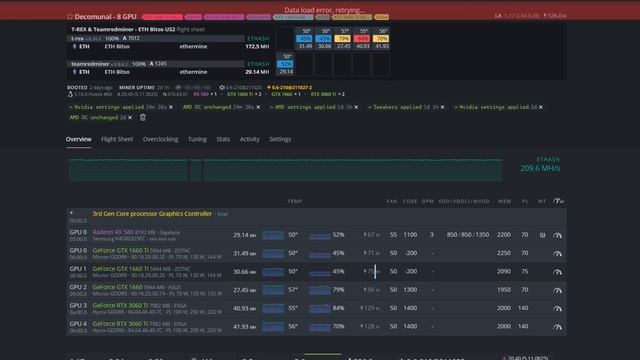Click '850 / 850 / 1350' voltage cell
This screenshot has width=640, height=360.
[468, 235]
